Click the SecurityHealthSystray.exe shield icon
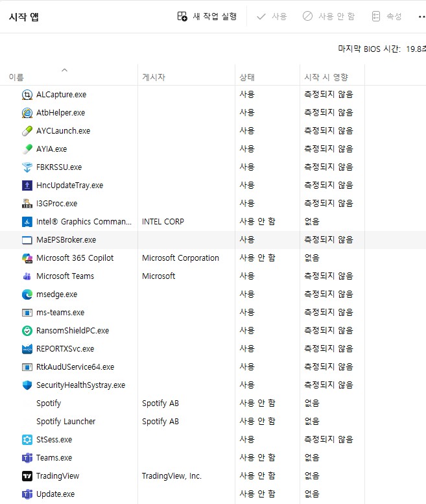426x504 pixels. pos(27,385)
